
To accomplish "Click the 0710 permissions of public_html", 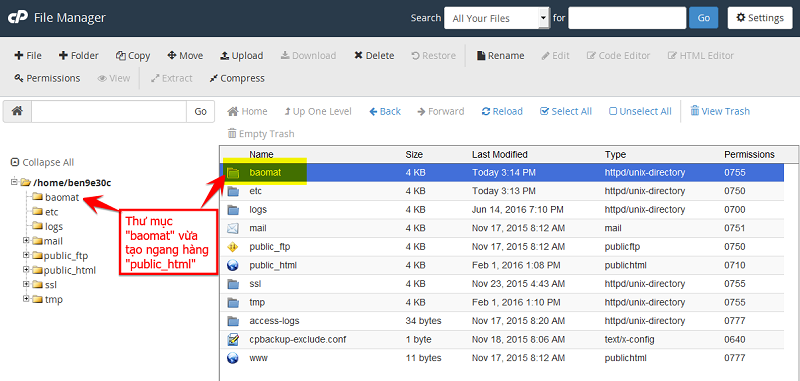I will 735,265.
